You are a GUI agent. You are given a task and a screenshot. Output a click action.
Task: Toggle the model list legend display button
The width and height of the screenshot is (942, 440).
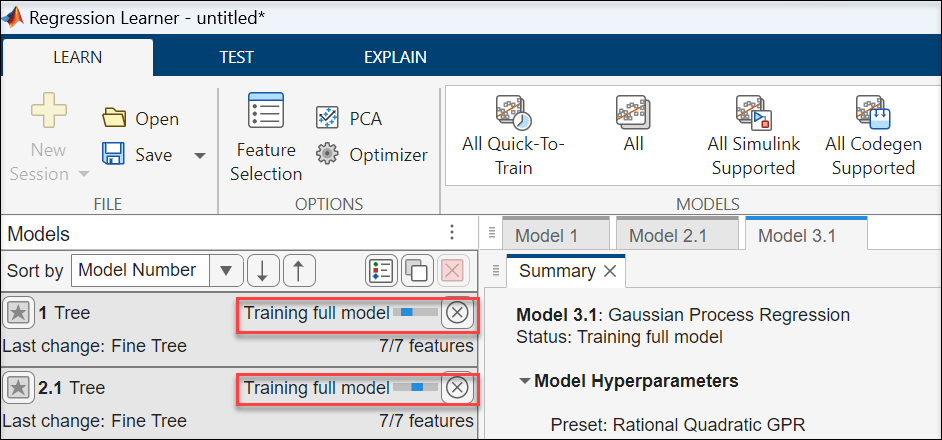381,270
